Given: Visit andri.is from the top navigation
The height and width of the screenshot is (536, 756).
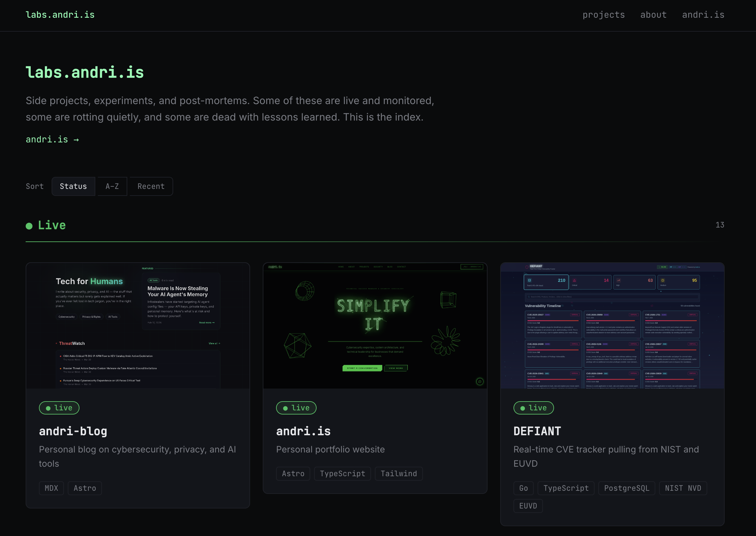Looking at the screenshot, I should point(703,15).
